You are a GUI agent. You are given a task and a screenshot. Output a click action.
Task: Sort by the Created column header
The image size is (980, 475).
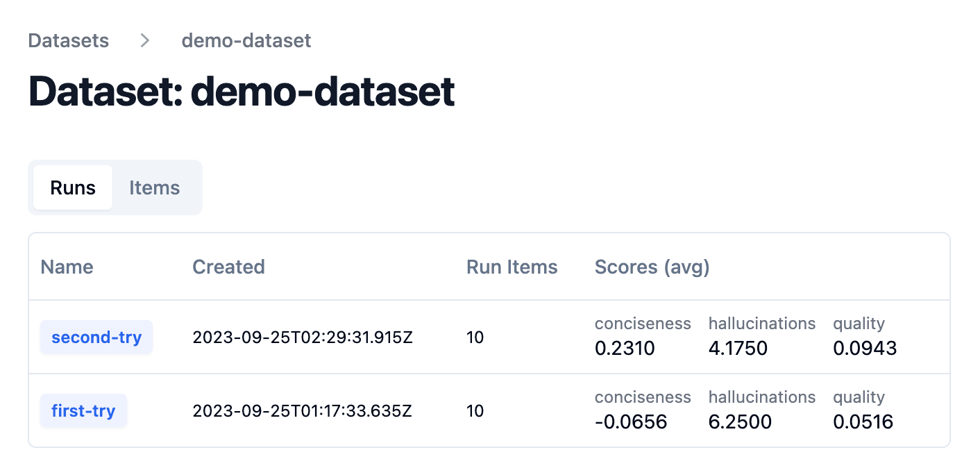(228, 267)
